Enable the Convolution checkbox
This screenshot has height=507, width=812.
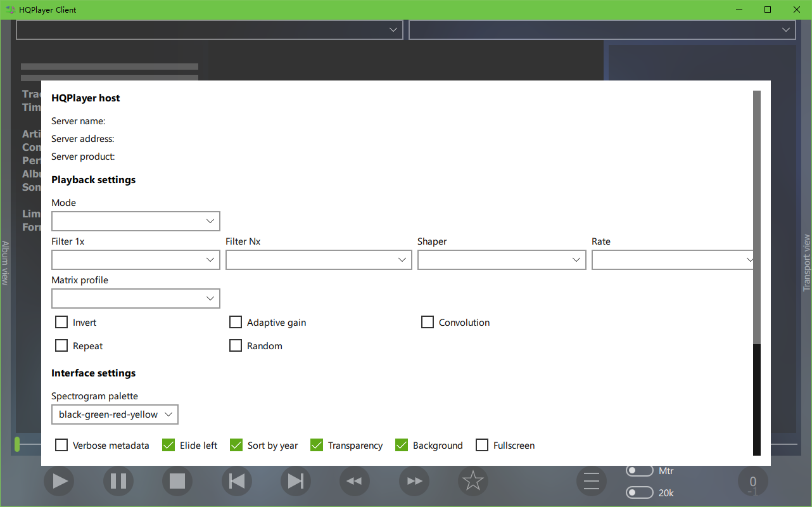(428, 322)
